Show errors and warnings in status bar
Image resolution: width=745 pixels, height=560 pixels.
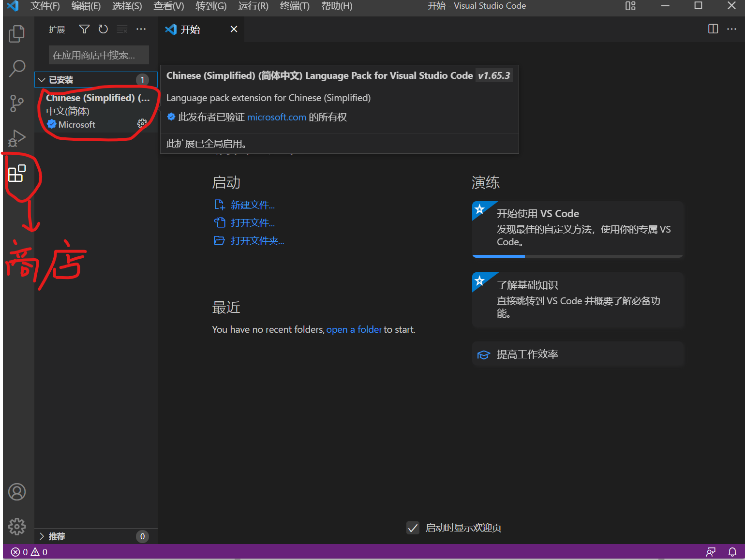click(29, 552)
